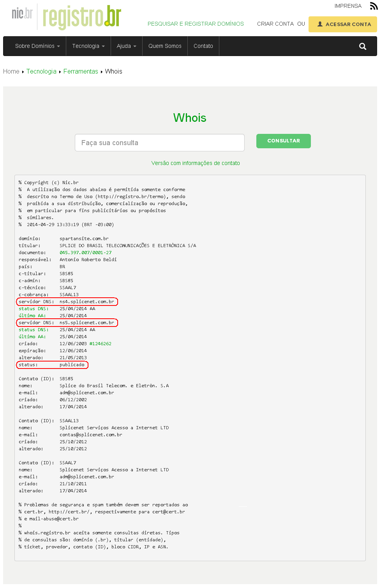Go to Ferramentas breadcrumb link
Viewport: 381px width, 588px height.
point(81,72)
